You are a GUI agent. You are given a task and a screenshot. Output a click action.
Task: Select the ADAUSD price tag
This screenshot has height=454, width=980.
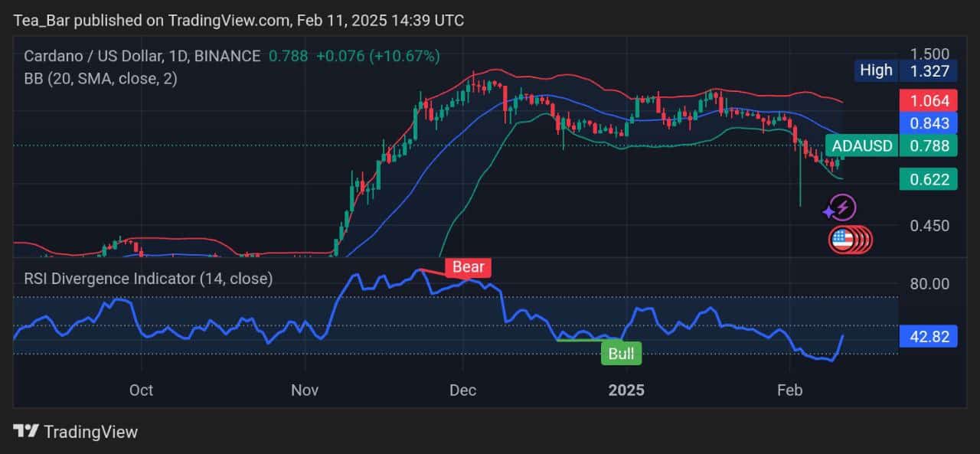pyautogui.click(x=862, y=145)
